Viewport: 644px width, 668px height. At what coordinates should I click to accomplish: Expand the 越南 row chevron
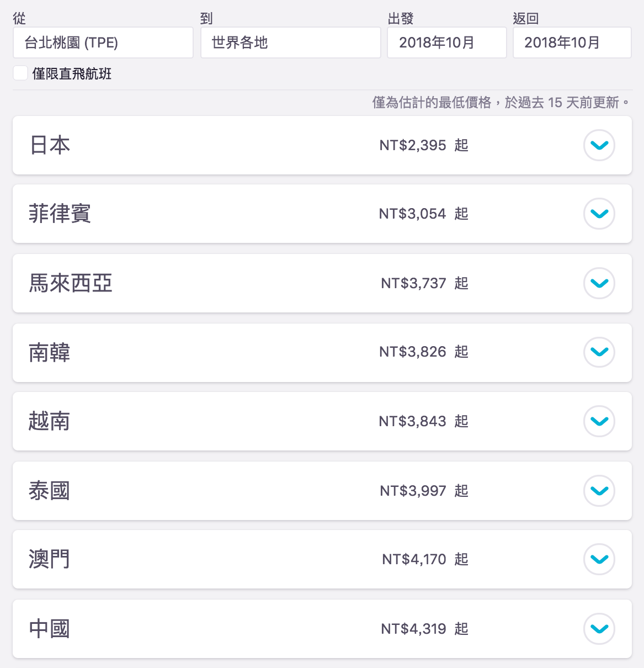click(x=599, y=421)
